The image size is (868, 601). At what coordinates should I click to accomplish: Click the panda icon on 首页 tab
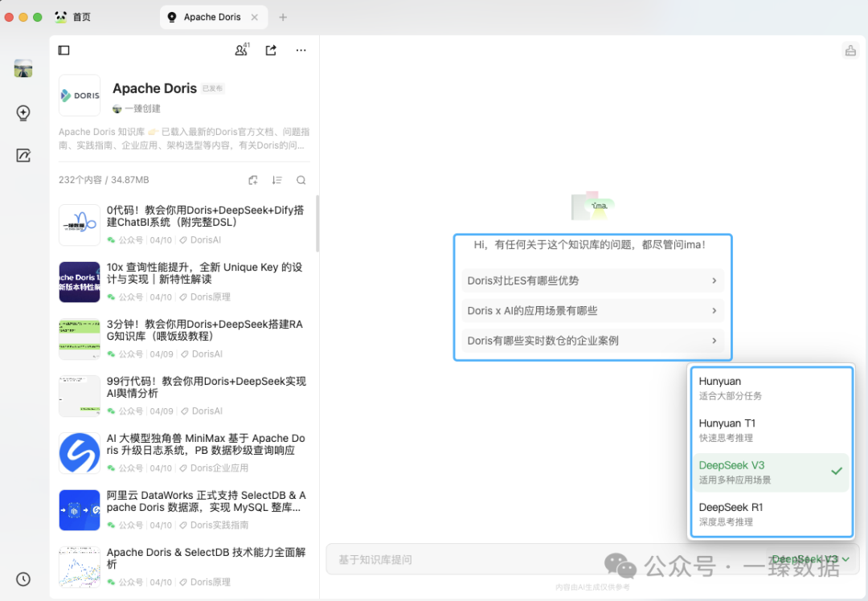[x=61, y=17]
